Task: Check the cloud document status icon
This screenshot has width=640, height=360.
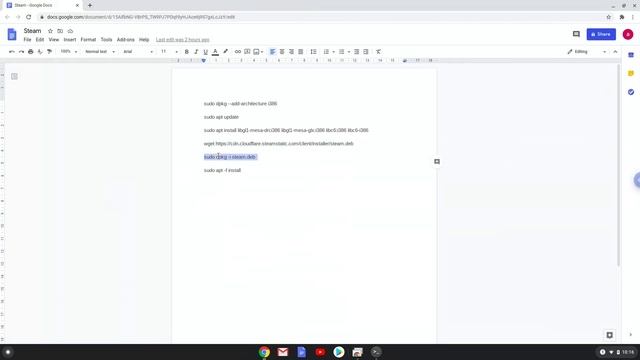Action: point(70,31)
